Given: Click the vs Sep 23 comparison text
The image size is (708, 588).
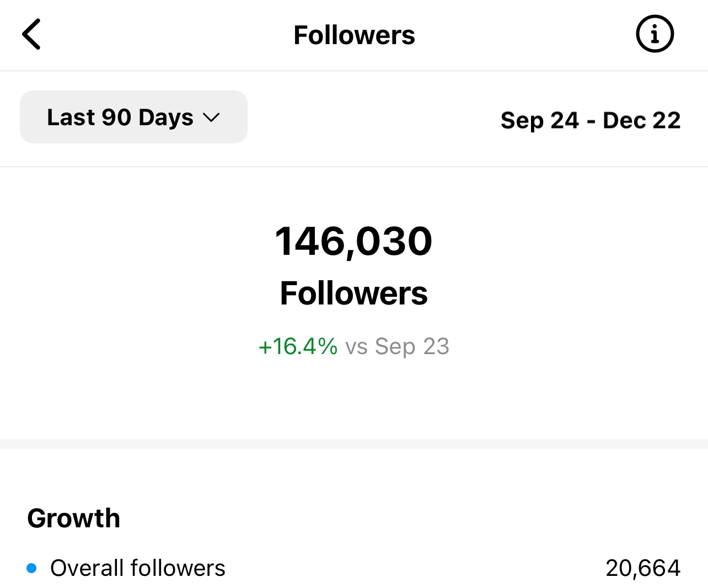Looking at the screenshot, I should pos(397,346).
